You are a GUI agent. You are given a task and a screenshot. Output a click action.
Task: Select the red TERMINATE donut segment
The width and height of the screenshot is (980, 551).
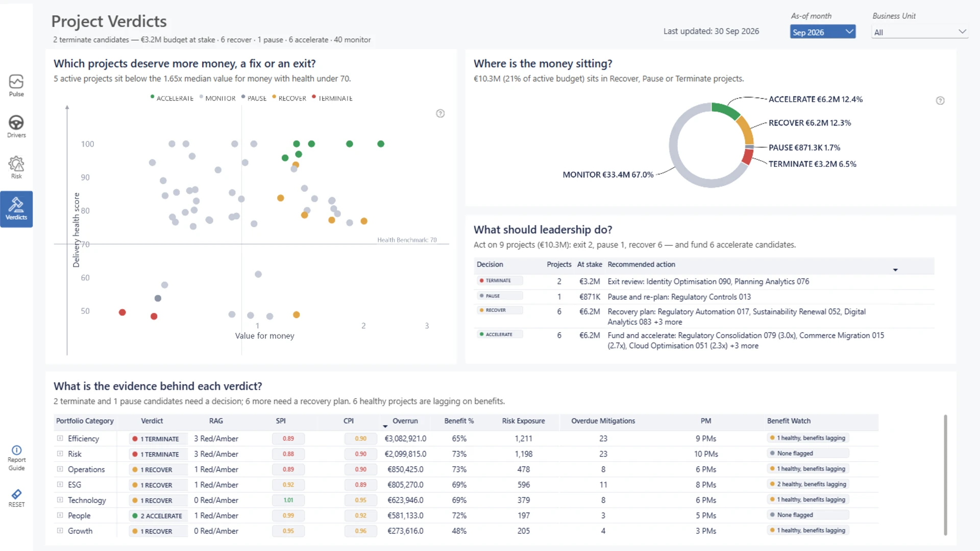[x=747, y=157]
